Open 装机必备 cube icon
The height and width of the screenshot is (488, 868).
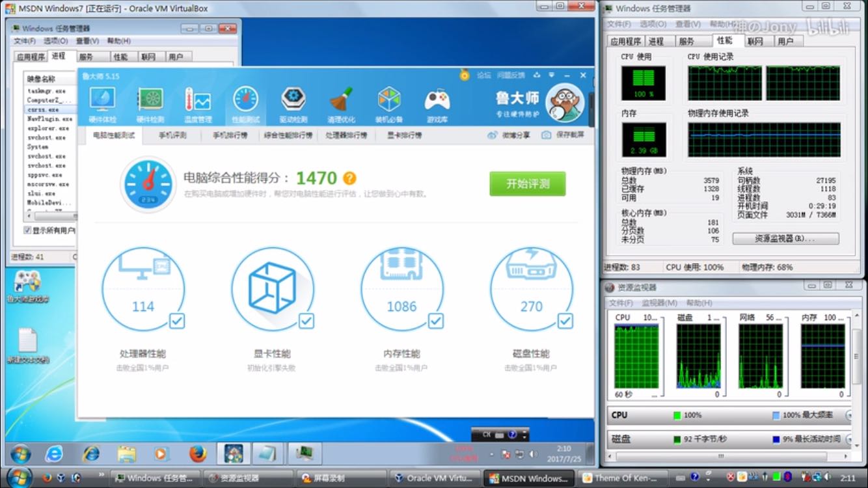pyautogui.click(x=389, y=105)
